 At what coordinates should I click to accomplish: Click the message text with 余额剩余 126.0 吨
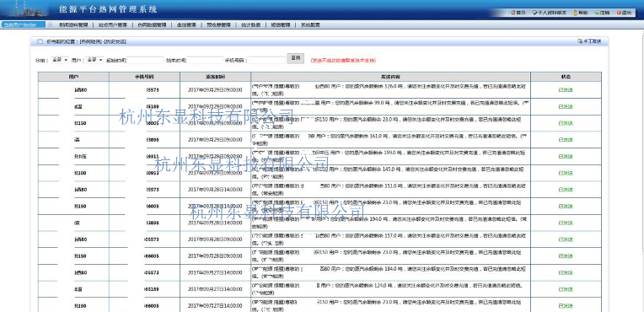point(389,89)
